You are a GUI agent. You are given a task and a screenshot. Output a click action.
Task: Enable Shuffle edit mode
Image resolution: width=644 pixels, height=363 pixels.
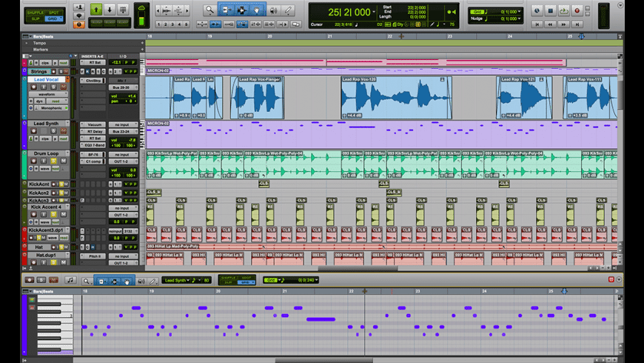35,13
